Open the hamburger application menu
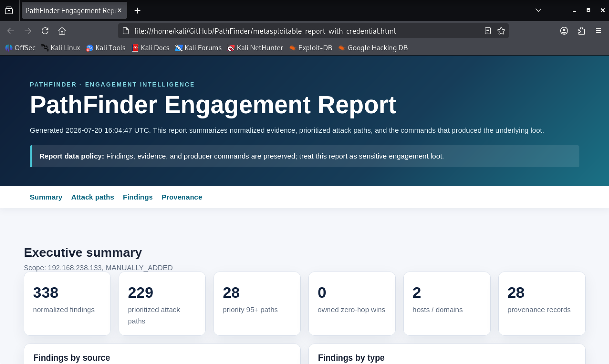The height and width of the screenshot is (364, 609). click(x=599, y=31)
